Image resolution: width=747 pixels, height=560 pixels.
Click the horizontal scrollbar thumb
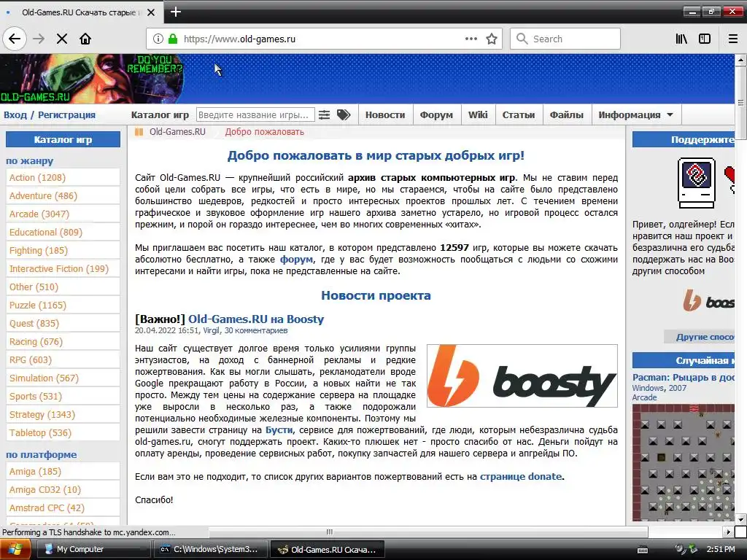tap(428, 532)
